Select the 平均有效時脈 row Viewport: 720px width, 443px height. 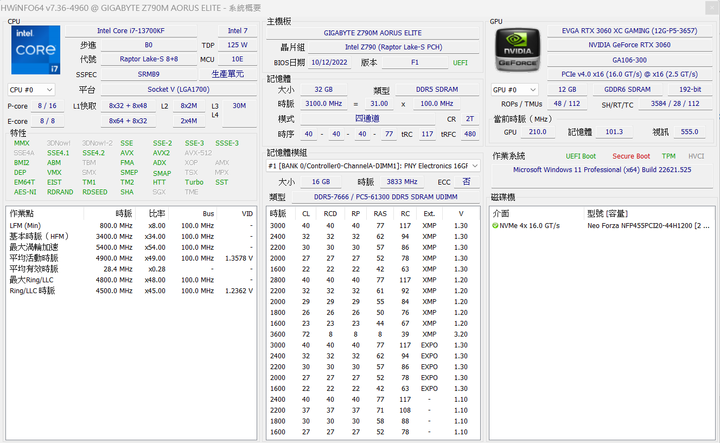pos(131,269)
